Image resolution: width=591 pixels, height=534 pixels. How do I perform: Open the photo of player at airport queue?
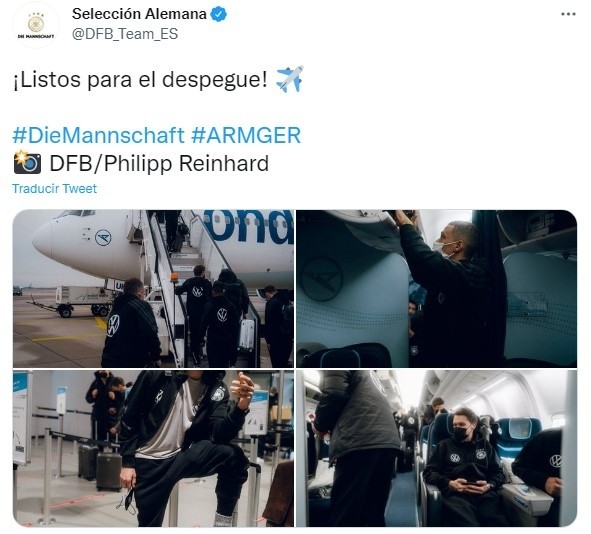[153, 448]
